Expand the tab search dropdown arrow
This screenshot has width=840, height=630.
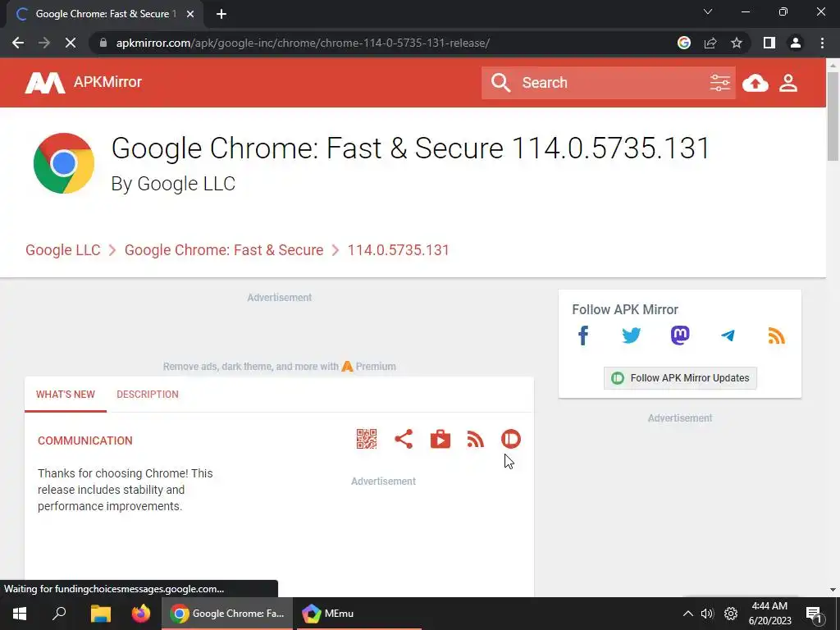tap(708, 11)
